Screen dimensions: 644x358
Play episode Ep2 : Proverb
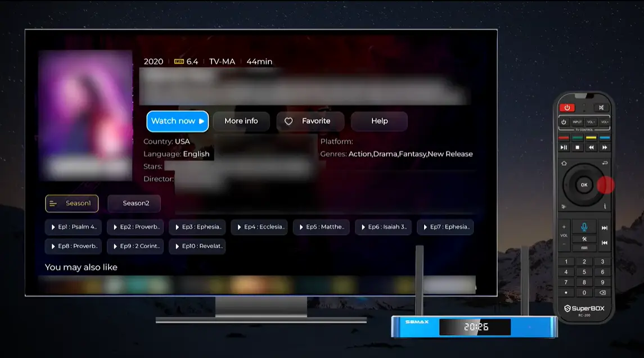pos(135,227)
